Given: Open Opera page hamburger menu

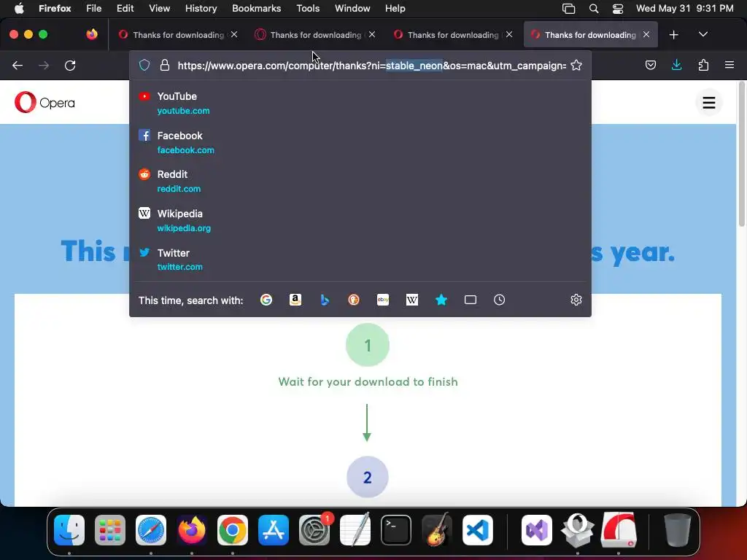Looking at the screenshot, I should [709, 102].
